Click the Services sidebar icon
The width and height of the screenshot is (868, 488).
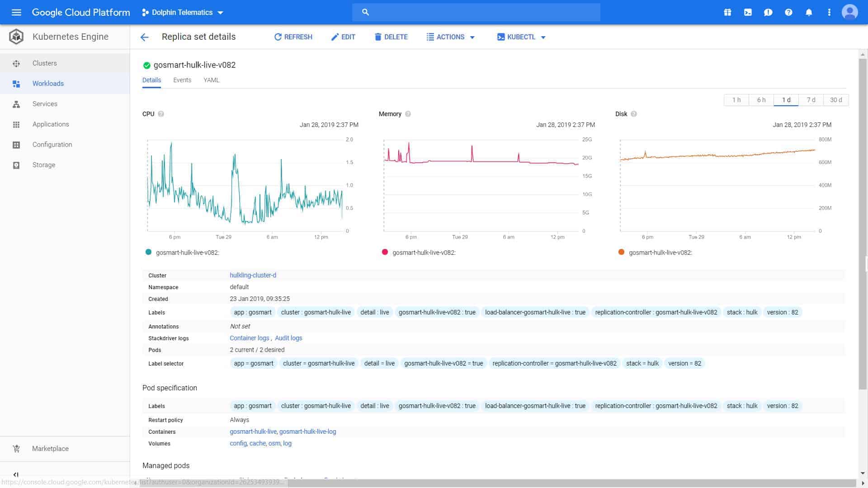pyautogui.click(x=16, y=104)
